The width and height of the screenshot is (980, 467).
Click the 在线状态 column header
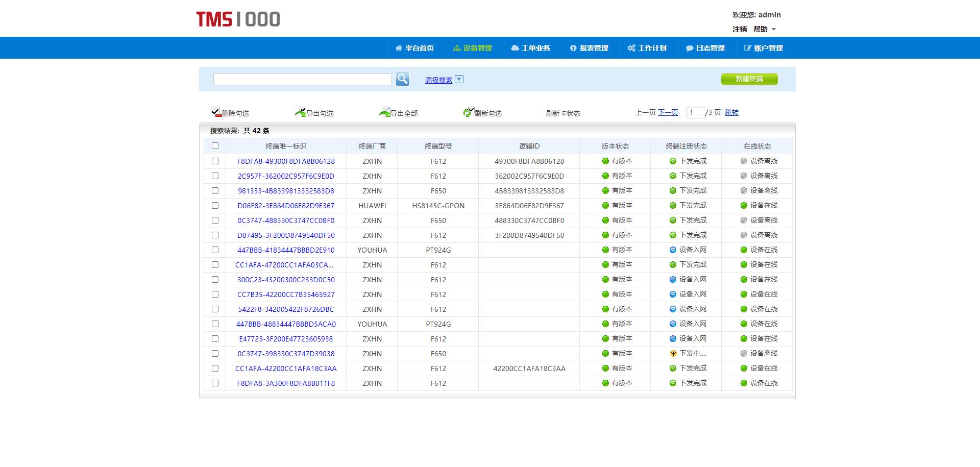tap(757, 146)
